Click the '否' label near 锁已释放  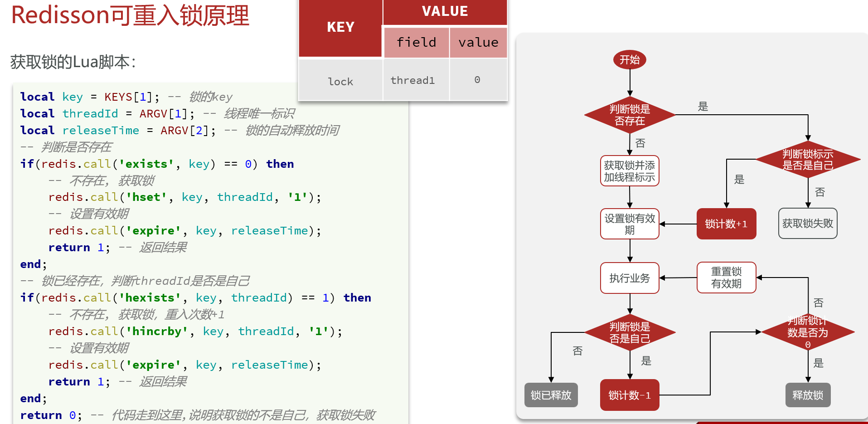577,351
